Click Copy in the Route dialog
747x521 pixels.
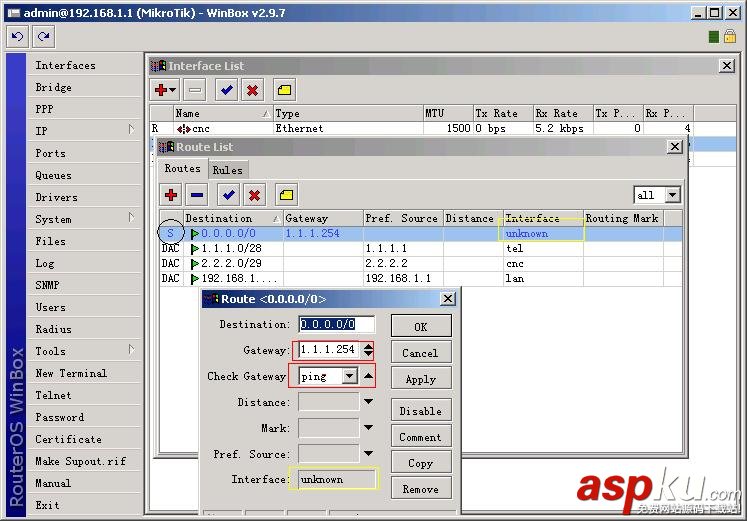(421, 463)
